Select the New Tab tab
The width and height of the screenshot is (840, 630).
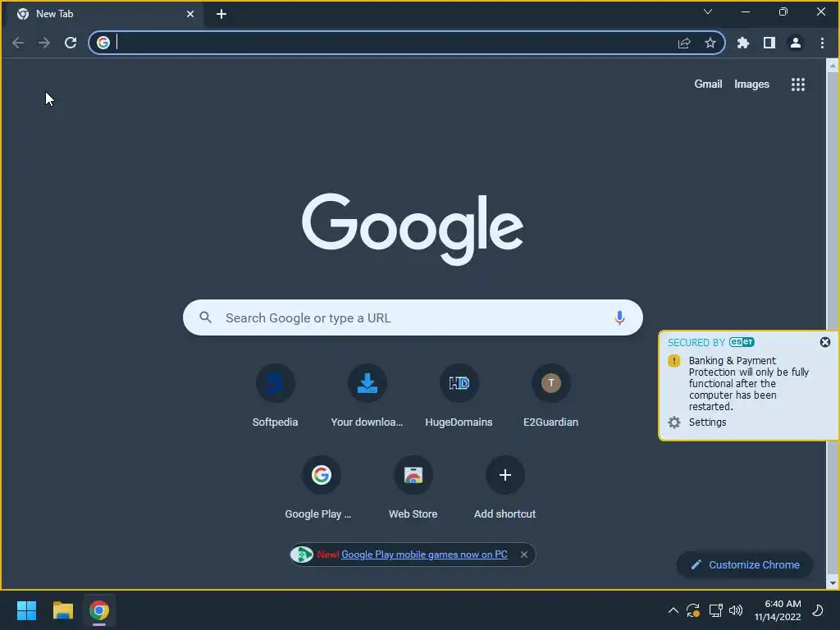(x=104, y=15)
